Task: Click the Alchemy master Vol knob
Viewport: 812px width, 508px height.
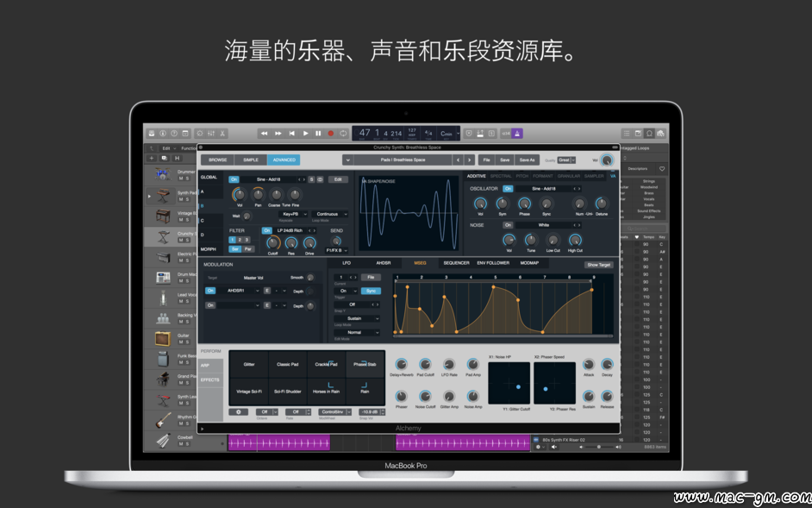Action: coord(607,160)
